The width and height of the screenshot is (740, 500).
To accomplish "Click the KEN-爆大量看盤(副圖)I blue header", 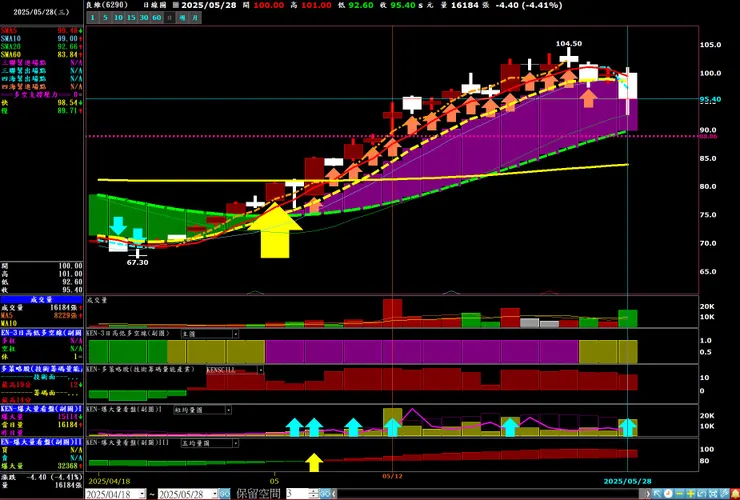I will (42, 408).
